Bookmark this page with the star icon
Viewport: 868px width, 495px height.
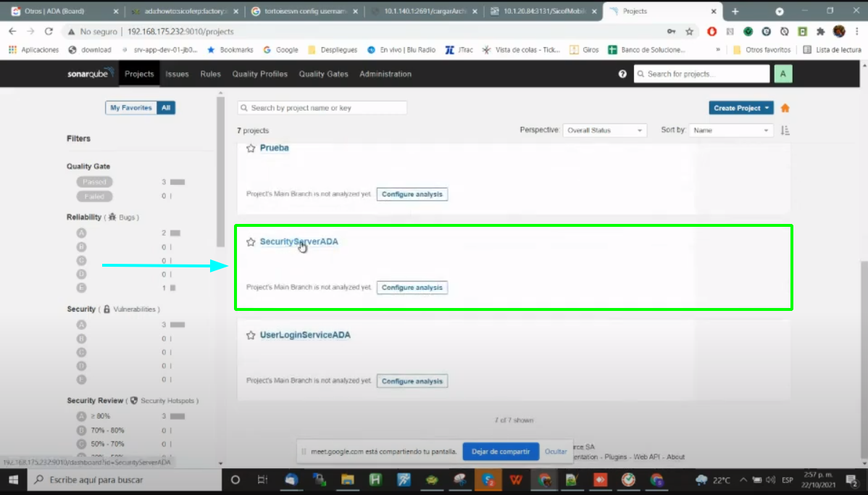(x=689, y=32)
